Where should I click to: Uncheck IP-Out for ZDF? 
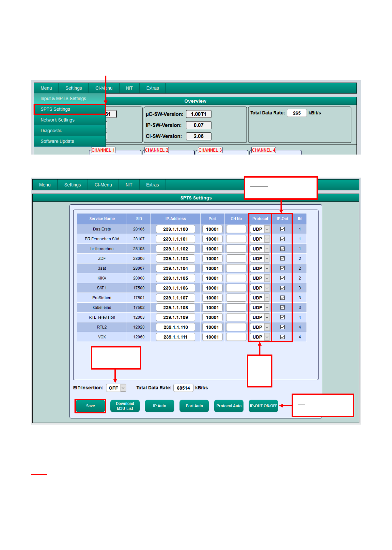[x=283, y=259]
